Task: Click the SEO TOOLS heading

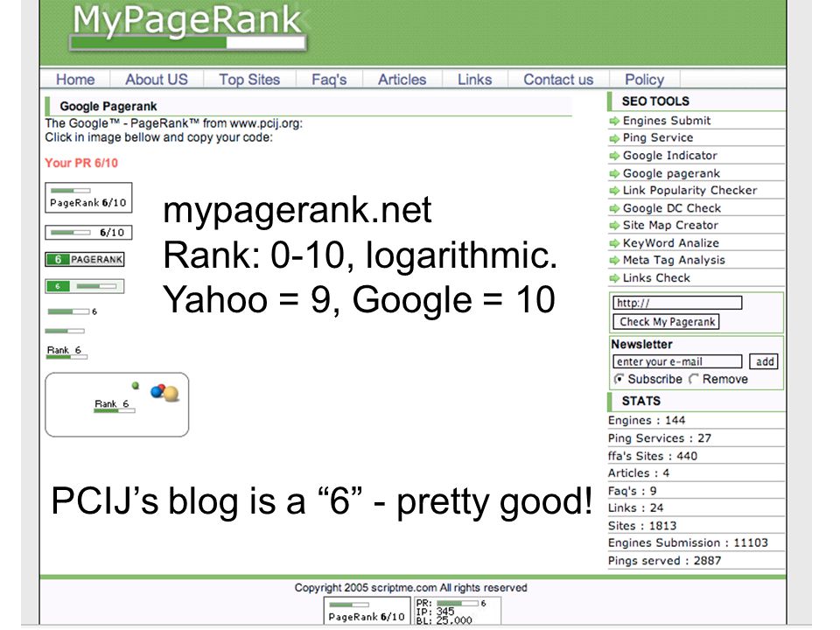Action: 655,101
